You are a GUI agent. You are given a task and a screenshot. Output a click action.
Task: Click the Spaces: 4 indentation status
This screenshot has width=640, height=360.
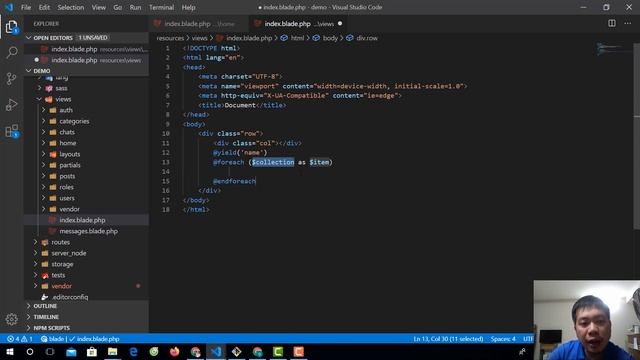pos(503,339)
